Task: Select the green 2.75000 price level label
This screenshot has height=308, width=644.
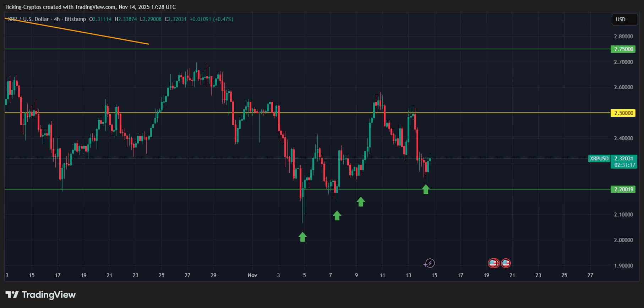Action: click(x=624, y=49)
